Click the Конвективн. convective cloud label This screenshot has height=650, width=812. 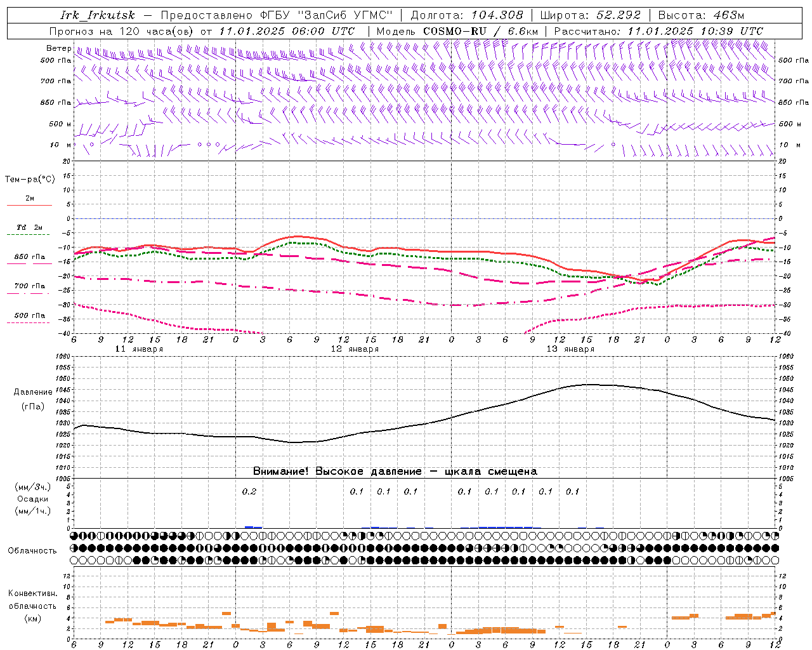[x=32, y=594]
